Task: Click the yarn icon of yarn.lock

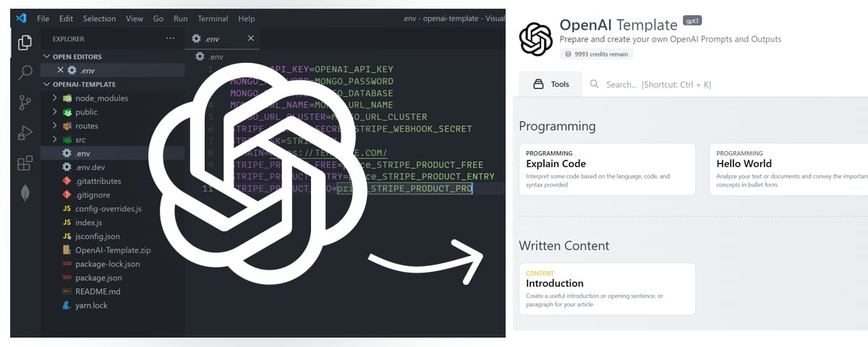Action: pyautogui.click(x=67, y=305)
